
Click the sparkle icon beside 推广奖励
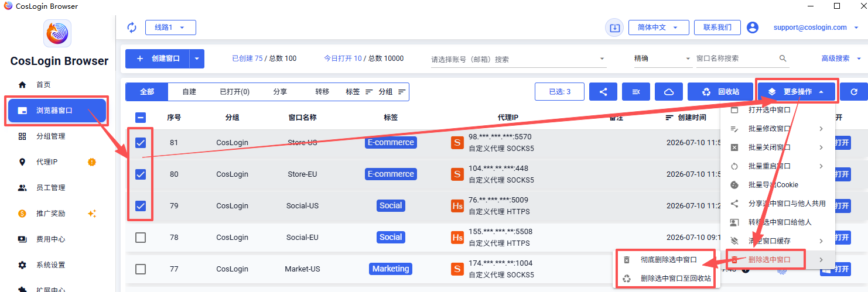tap(92, 214)
